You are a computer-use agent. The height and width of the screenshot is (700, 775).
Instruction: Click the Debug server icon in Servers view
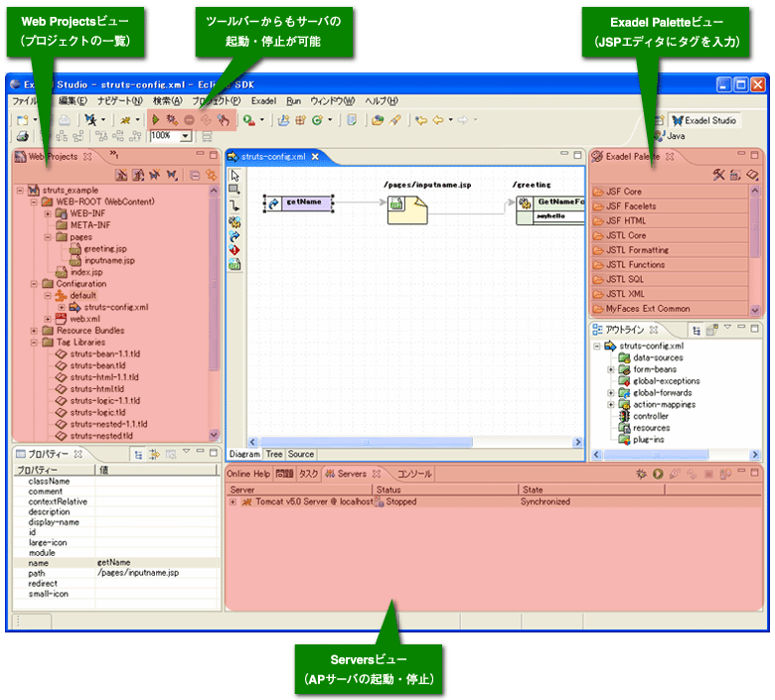point(641,475)
